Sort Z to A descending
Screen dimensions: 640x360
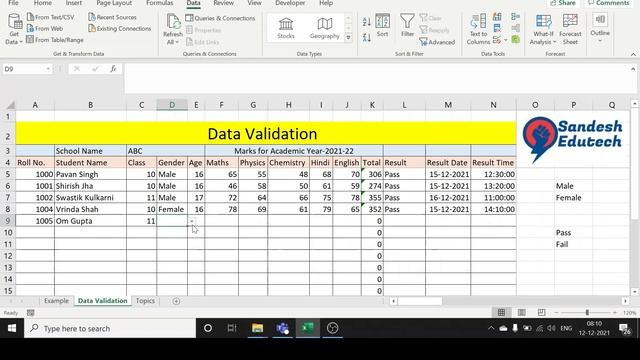point(367,38)
